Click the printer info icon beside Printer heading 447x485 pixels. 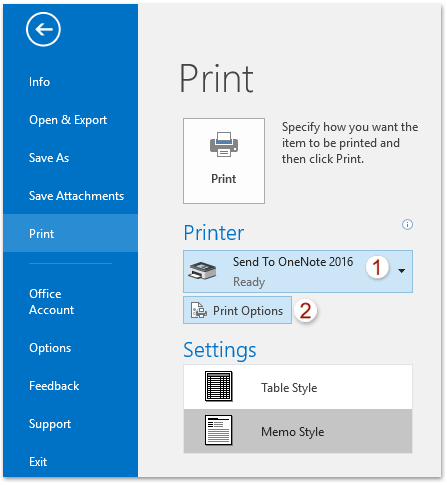(407, 224)
